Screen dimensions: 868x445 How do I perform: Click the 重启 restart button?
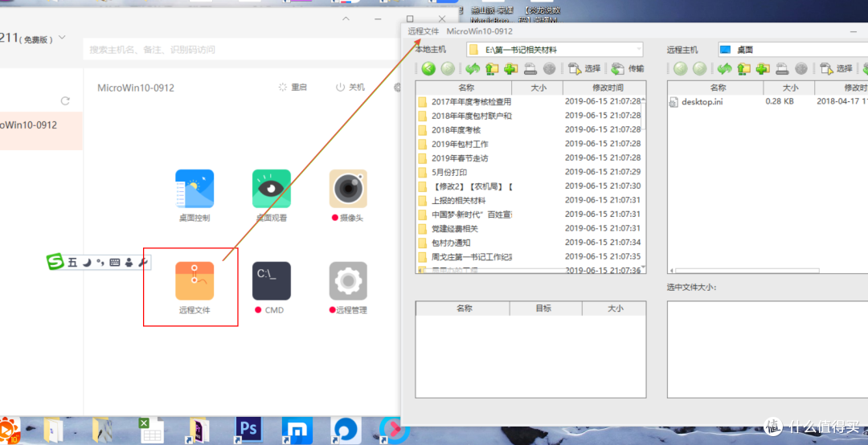click(x=293, y=88)
